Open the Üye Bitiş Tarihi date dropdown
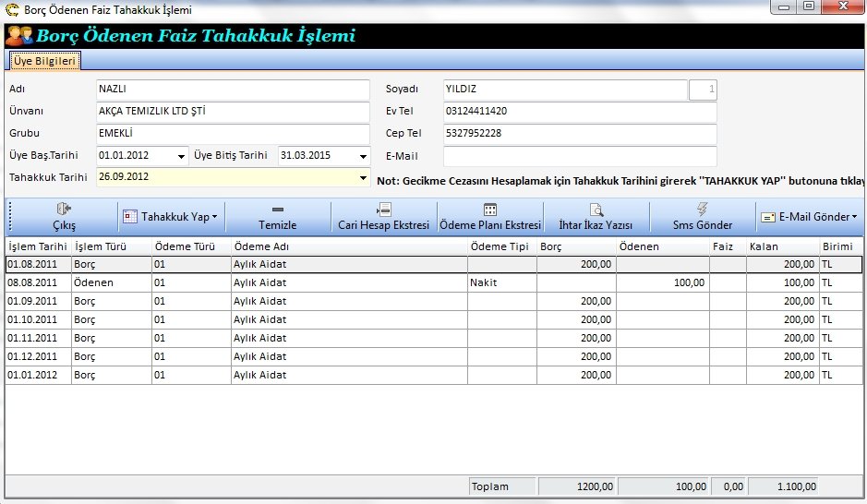This screenshot has height=504, width=867. (x=362, y=156)
